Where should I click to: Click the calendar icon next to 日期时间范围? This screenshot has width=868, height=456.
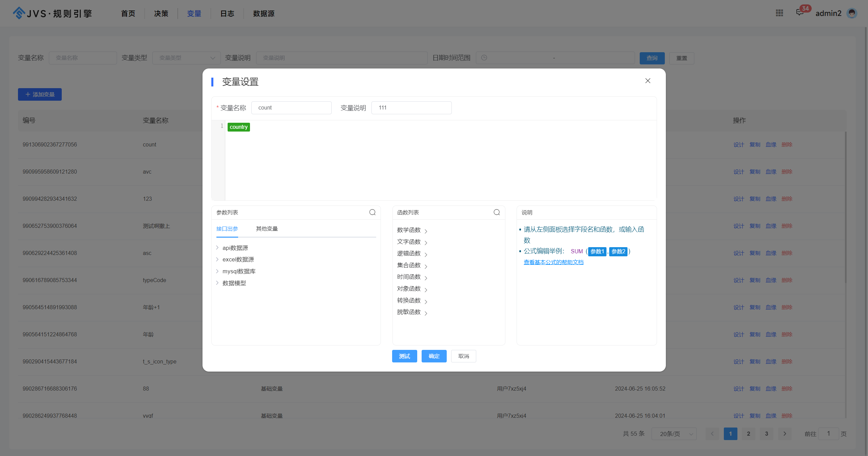coord(484,57)
